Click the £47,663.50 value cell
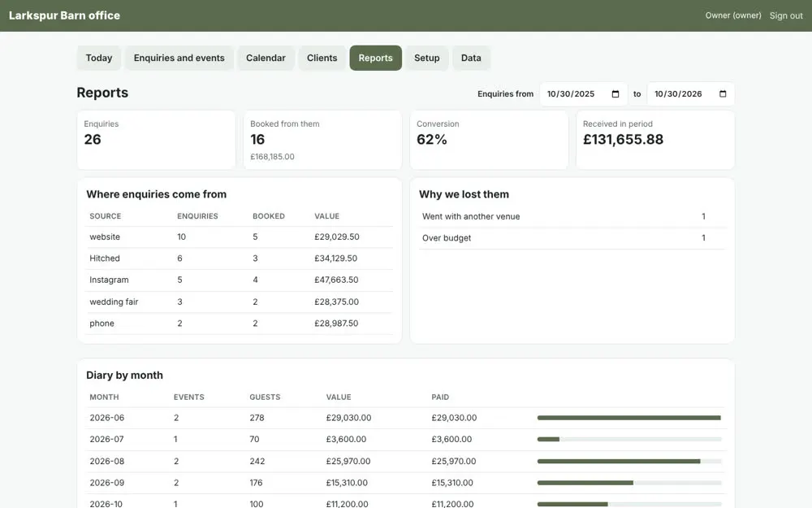 click(x=336, y=280)
